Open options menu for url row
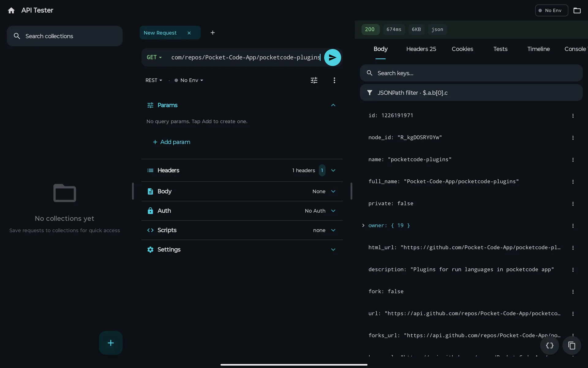Screen dimensions: 588x368 (573, 314)
